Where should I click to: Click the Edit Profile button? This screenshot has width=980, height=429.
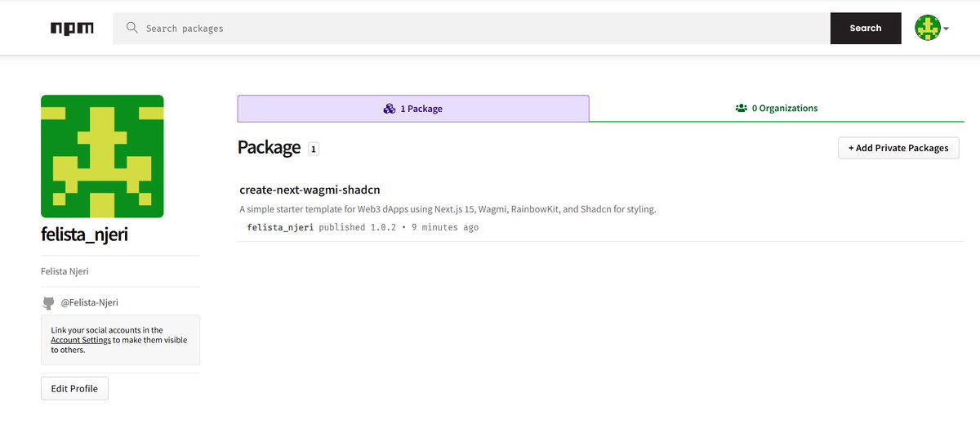coord(74,388)
